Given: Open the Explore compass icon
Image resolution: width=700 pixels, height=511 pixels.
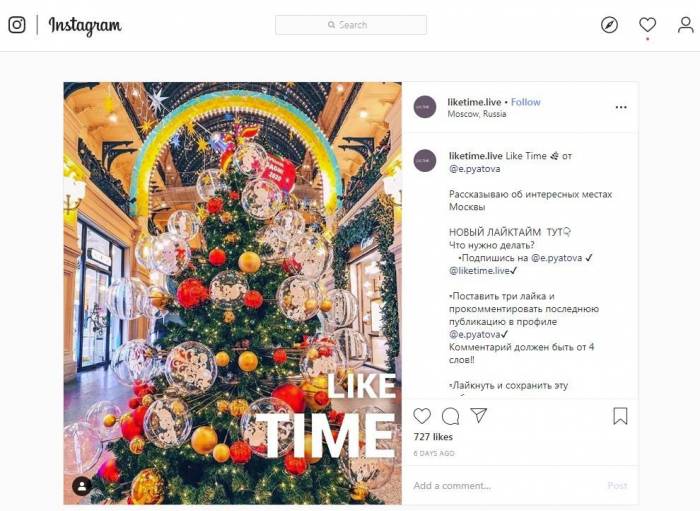Looking at the screenshot, I should click(x=609, y=25).
